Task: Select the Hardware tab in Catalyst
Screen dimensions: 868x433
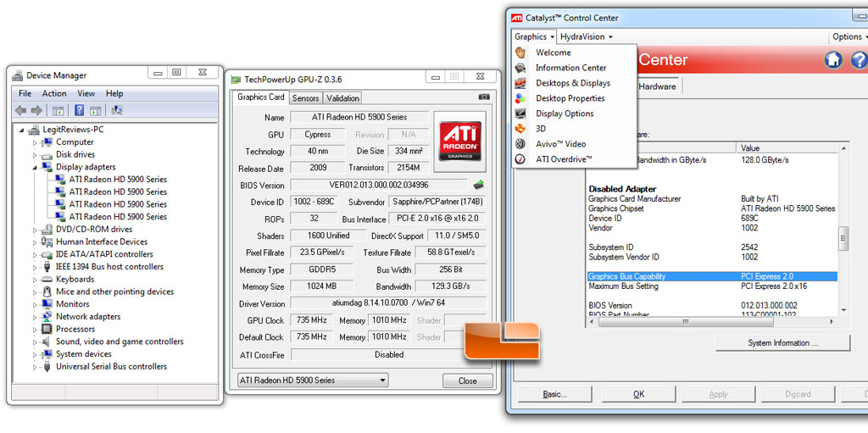Action: coord(658,86)
